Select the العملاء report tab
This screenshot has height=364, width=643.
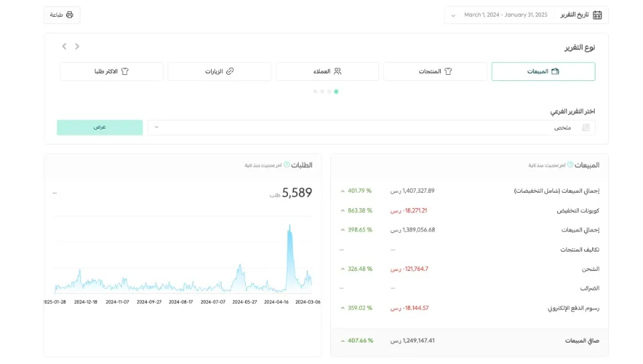(328, 71)
